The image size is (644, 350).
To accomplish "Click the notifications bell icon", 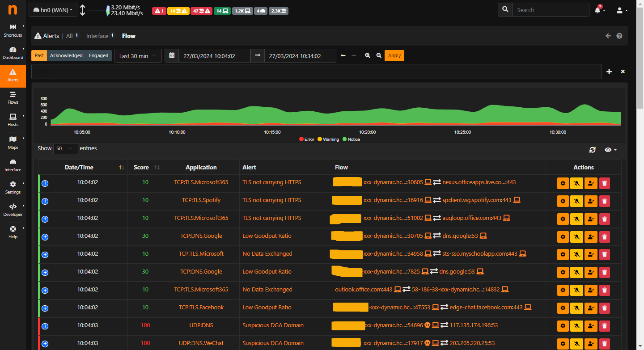I will (x=598, y=10).
